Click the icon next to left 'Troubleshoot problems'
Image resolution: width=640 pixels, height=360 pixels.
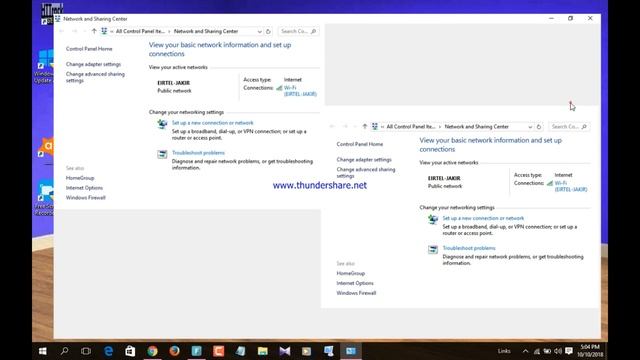point(162,154)
